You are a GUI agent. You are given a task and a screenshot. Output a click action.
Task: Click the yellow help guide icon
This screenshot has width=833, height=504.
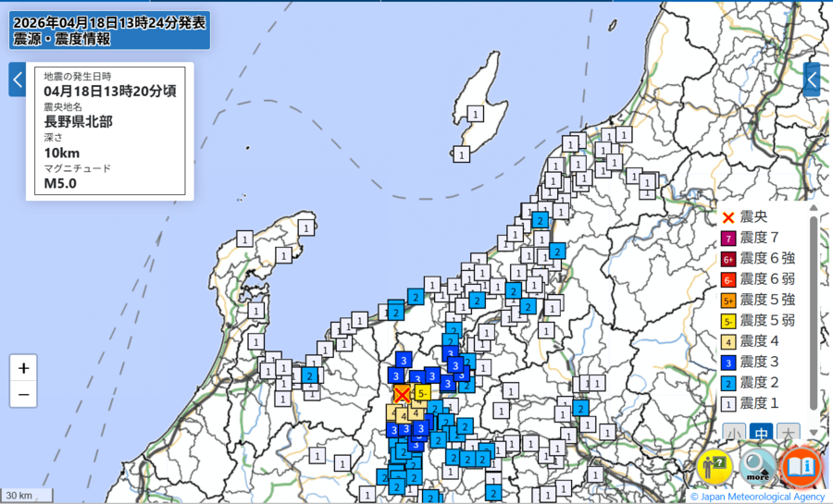(715, 467)
